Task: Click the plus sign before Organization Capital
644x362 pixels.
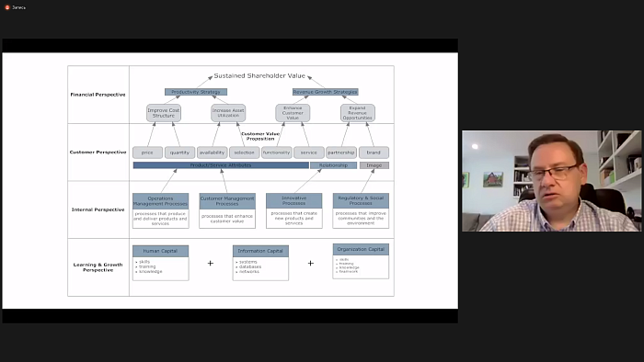Action: 311,263
